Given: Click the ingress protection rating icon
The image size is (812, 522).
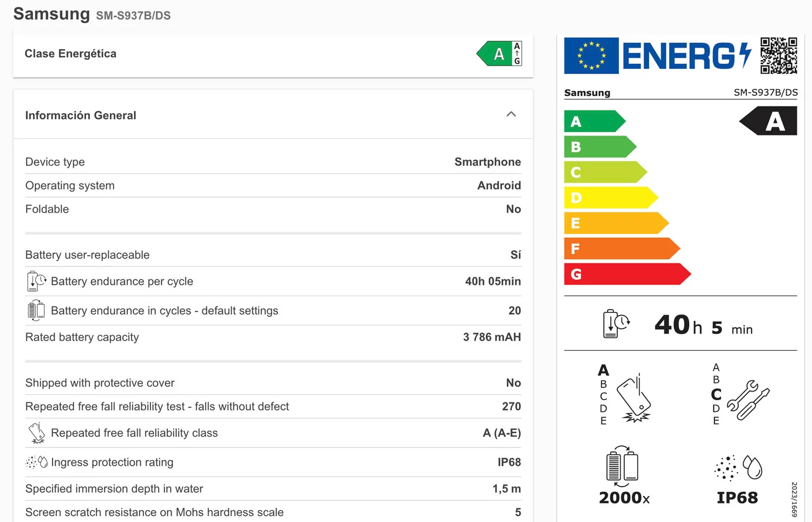Looking at the screenshot, I should 36,462.
